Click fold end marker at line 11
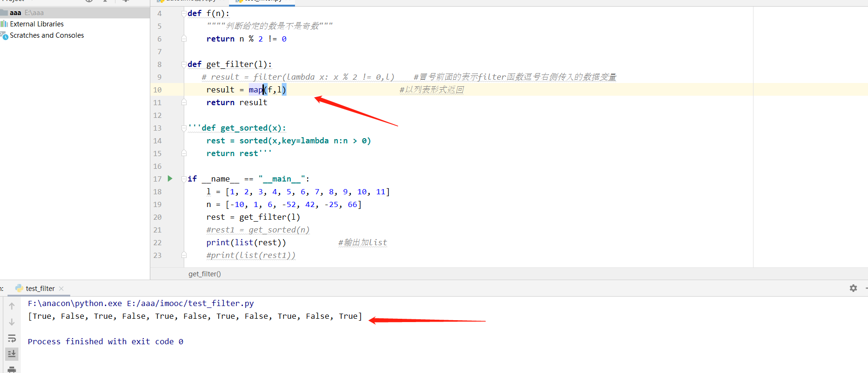 [x=184, y=102]
